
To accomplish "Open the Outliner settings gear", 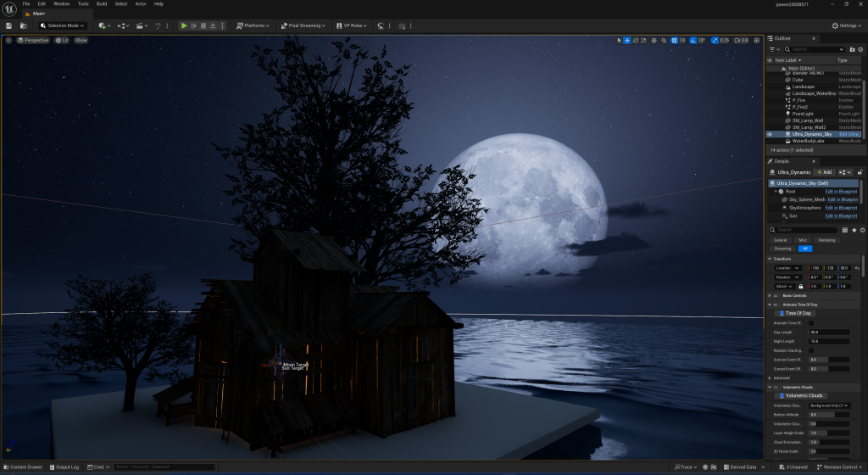I will click(860, 50).
